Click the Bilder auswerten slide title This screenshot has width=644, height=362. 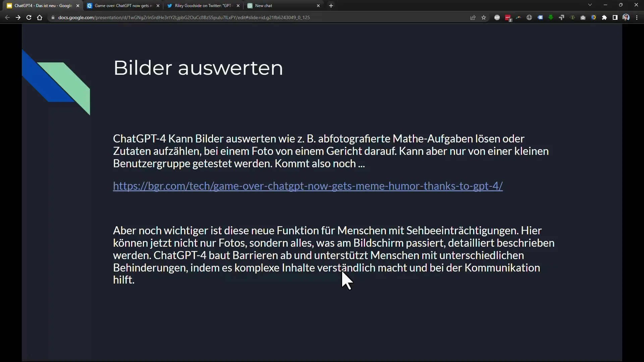coord(198,68)
